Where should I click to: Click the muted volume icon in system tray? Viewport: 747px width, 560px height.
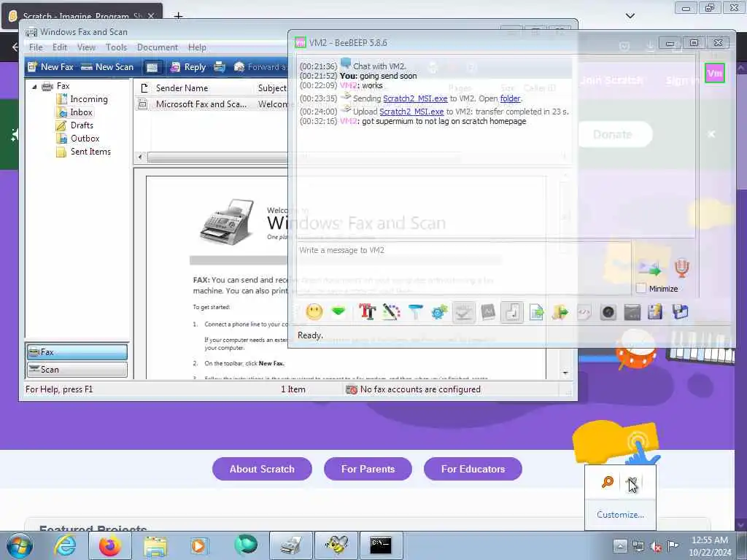(656, 546)
